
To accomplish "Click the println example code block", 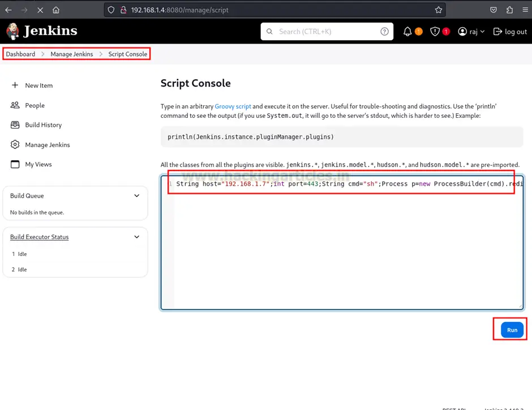I will (x=342, y=137).
